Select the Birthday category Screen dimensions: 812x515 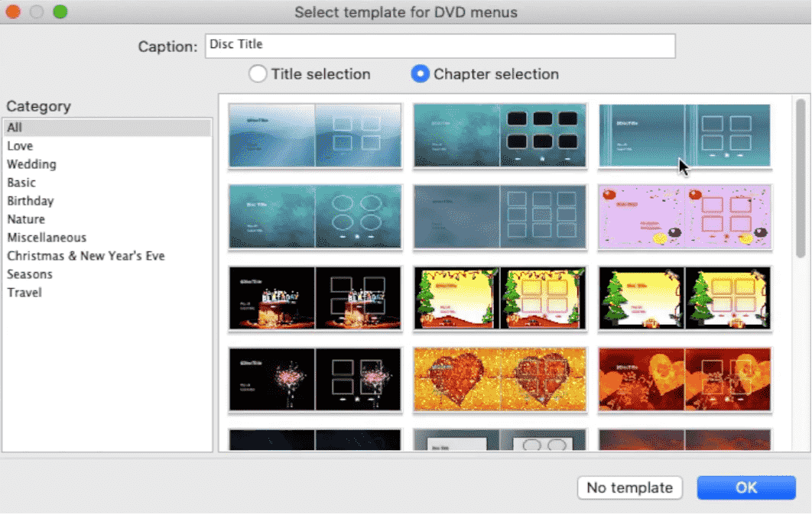(x=31, y=201)
